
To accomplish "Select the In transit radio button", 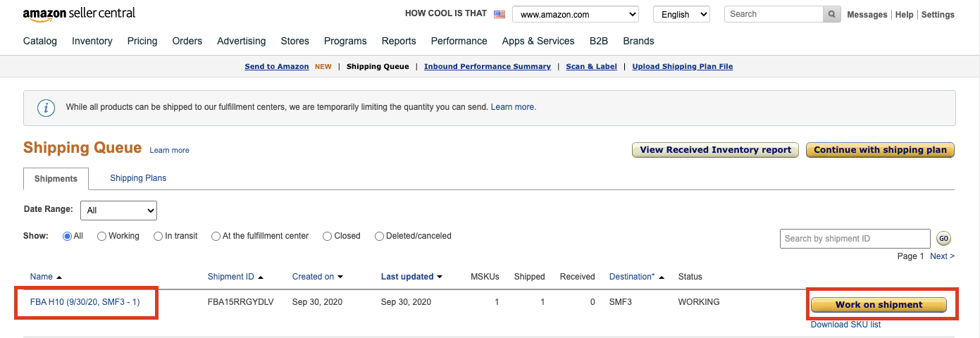I will click(x=159, y=237).
